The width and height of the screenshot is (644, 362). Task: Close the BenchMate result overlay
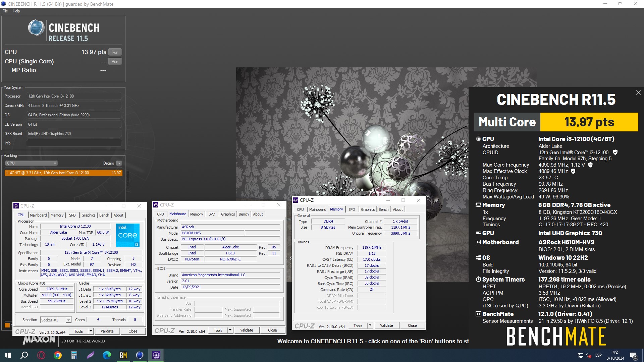638,93
